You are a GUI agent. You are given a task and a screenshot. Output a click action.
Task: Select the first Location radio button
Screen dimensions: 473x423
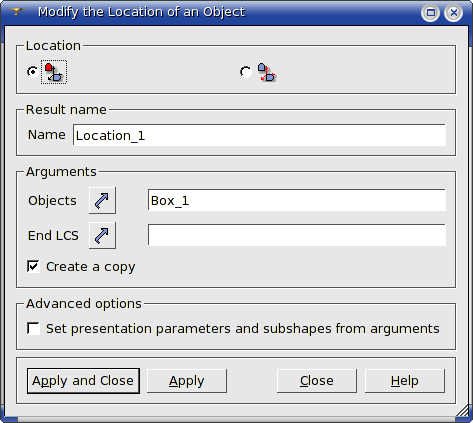32,72
